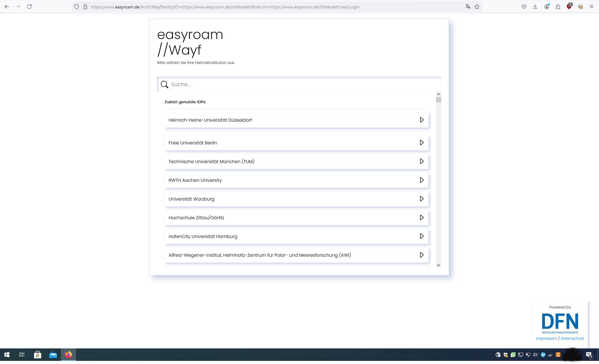The height and width of the screenshot is (364, 599).
Task: Pick RWTH Aachen University
Action: coord(296,180)
